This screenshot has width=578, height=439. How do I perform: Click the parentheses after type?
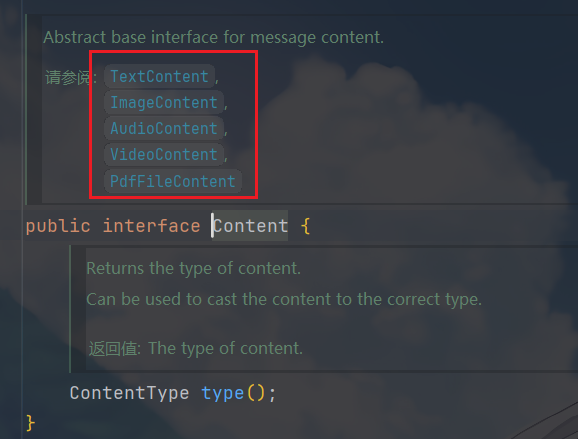pos(256,393)
